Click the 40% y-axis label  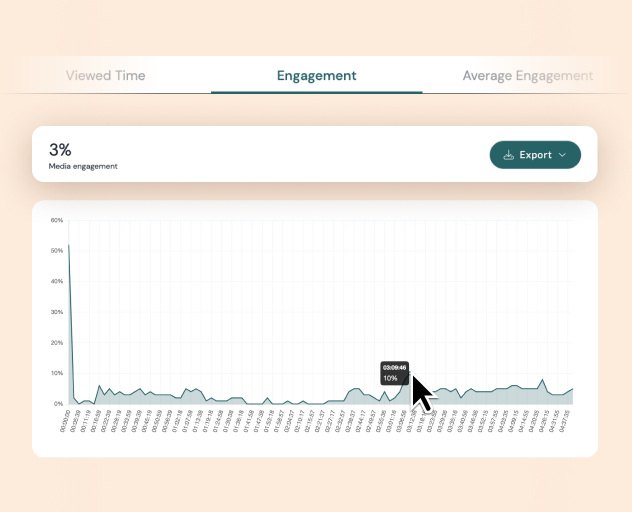click(56, 281)
